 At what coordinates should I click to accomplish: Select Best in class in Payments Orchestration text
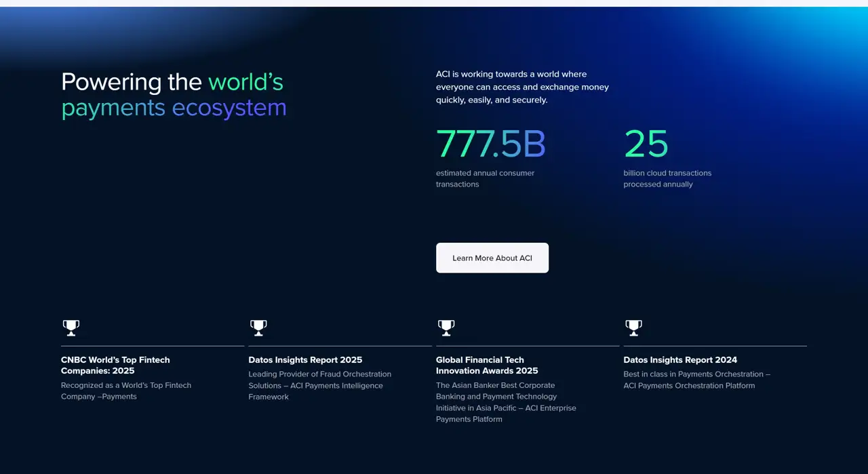[x=696, y=380]
